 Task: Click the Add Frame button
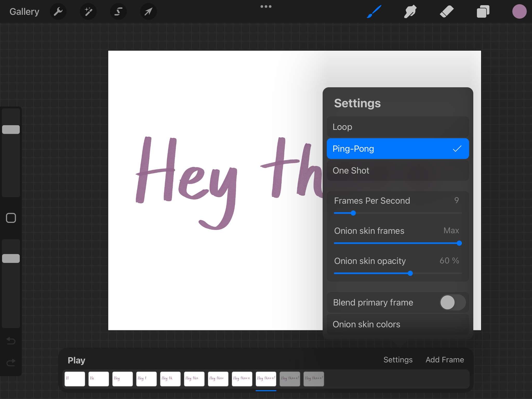444,360
